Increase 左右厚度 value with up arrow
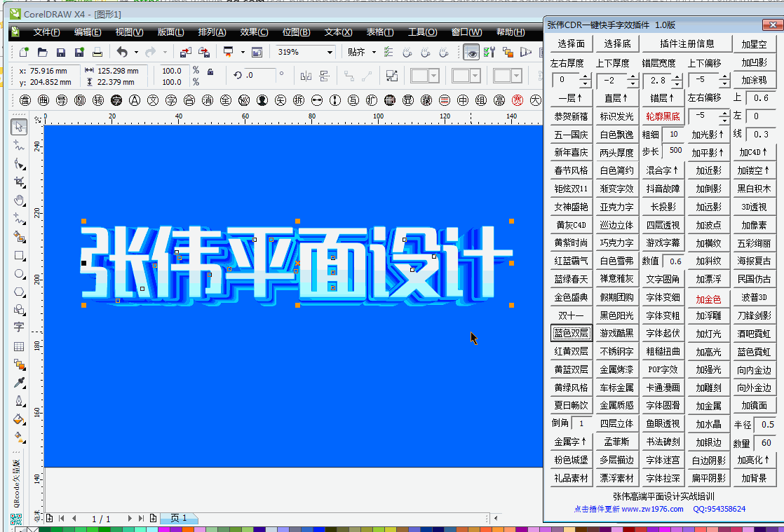 585,77
